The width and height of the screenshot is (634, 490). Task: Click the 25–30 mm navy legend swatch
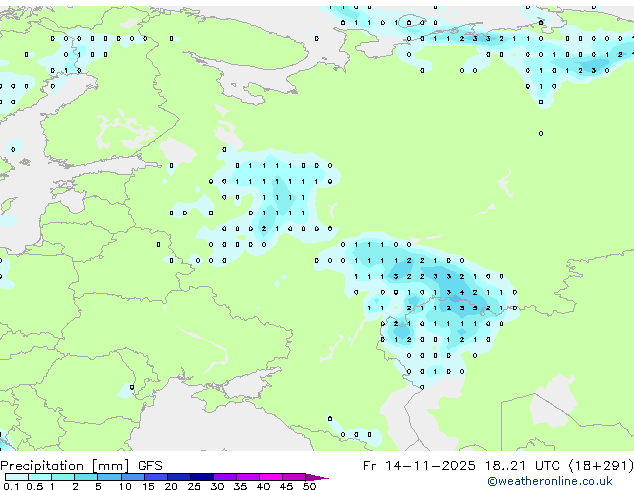click(202, 477)
